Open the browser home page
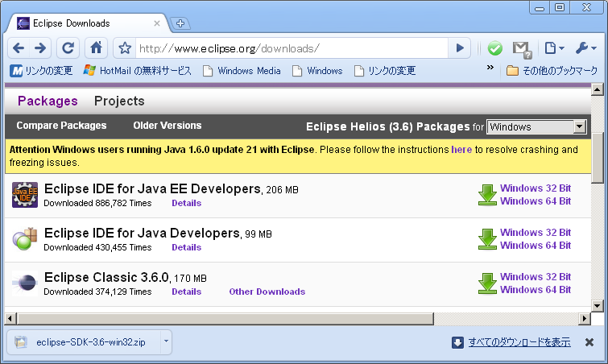Screen dimensions: 608x364 click(96, 48)
